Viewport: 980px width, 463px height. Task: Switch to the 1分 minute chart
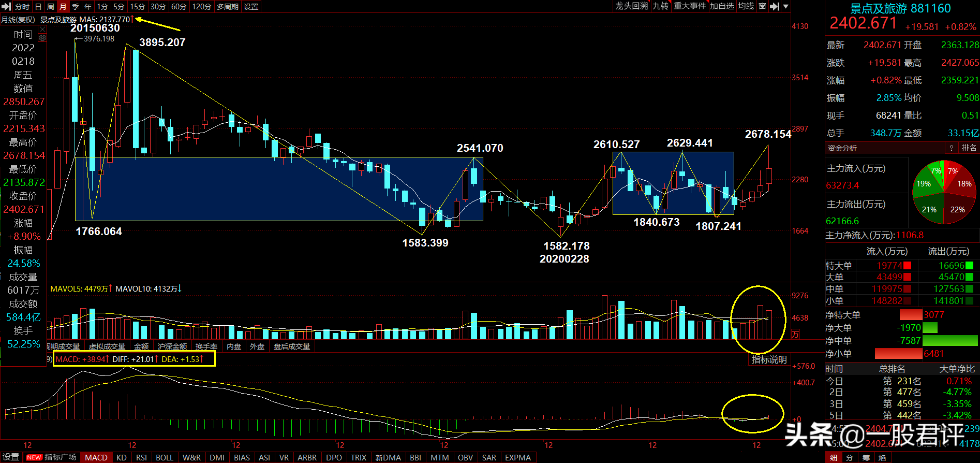tap(102, 7)
